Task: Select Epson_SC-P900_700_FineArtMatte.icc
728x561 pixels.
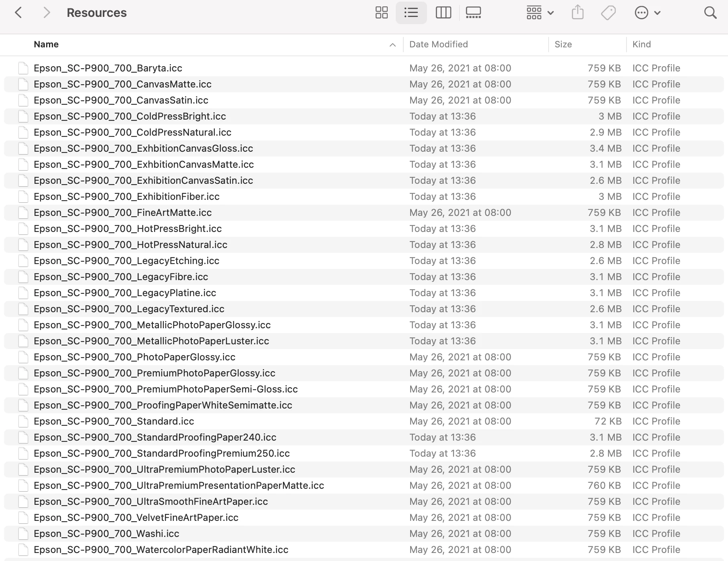Action: [x=364, y=213]
